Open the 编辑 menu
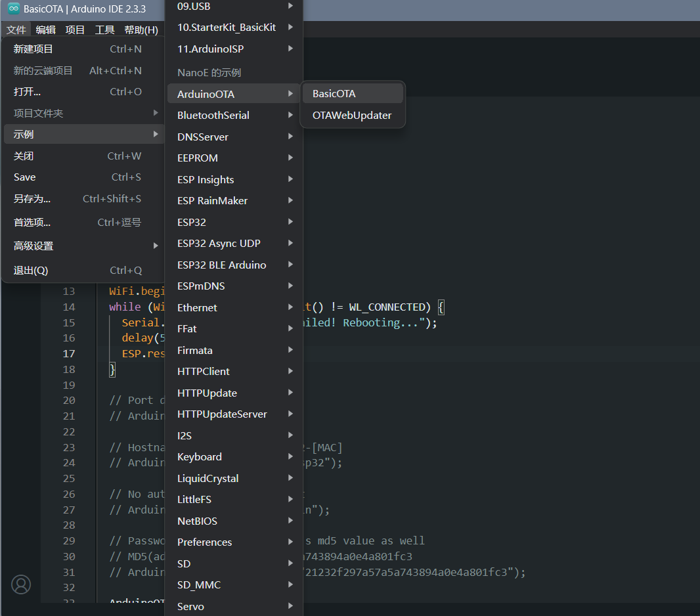 click(45, 30)
